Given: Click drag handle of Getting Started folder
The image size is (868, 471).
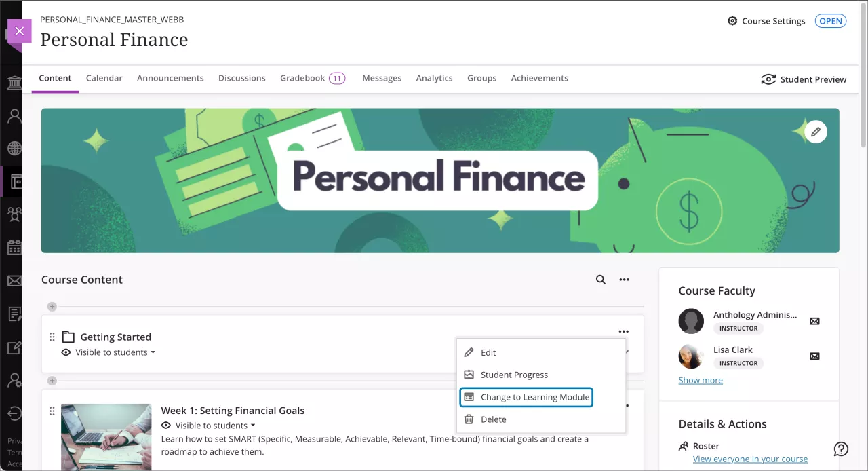Looking at the screenshot, I should (52, 337).
